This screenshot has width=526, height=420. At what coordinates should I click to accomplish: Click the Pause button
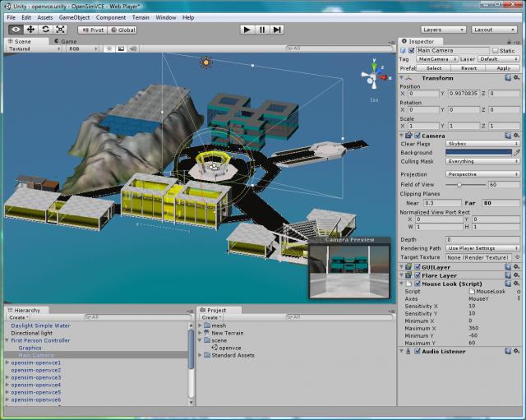(262, 30)
